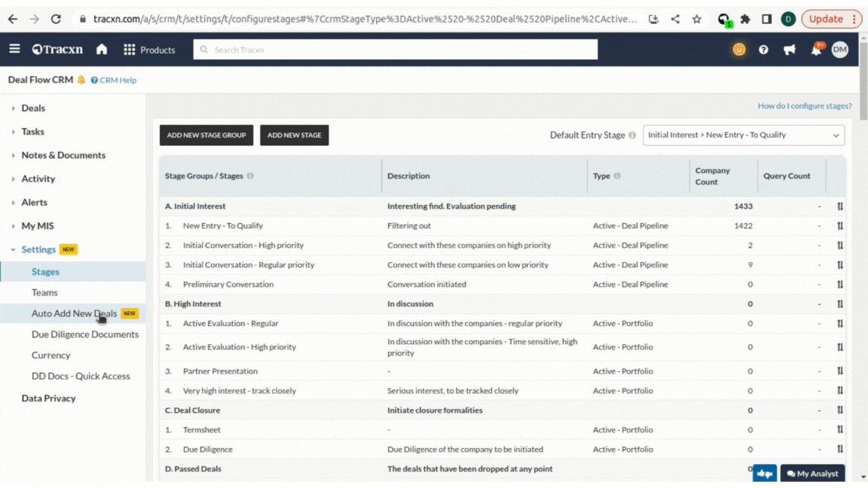Open Teams settings page

pos(44,292)
